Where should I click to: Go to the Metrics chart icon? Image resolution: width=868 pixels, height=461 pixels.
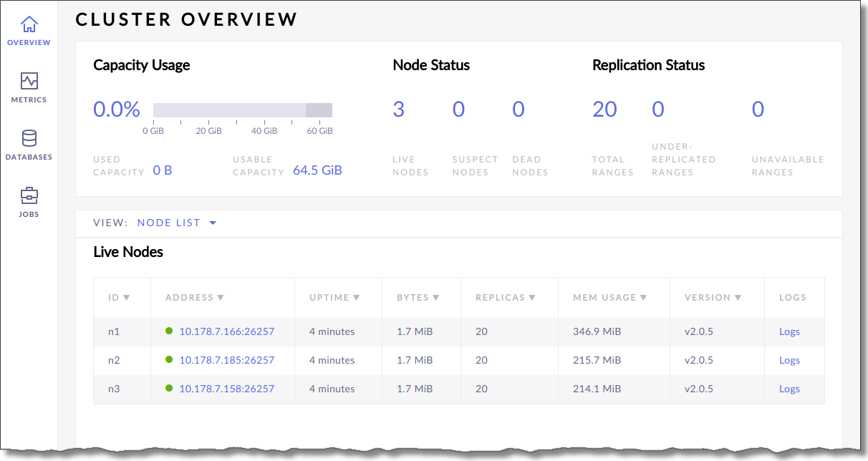point(29,81)
